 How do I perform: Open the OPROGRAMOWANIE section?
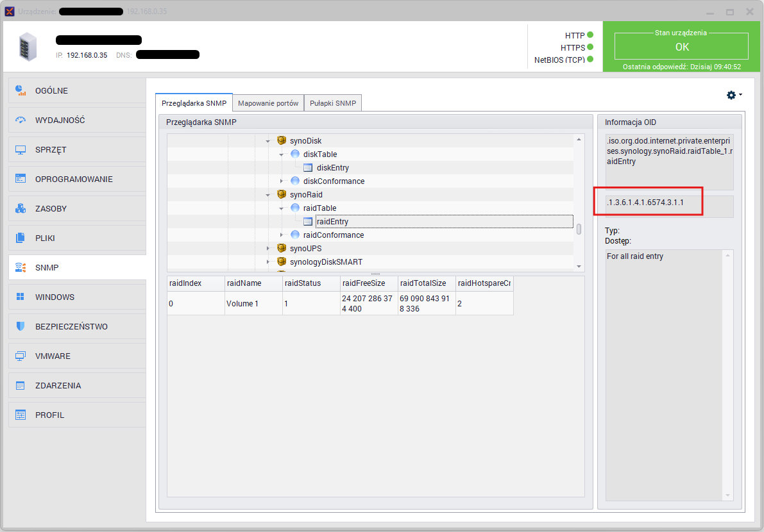[74, 179]
